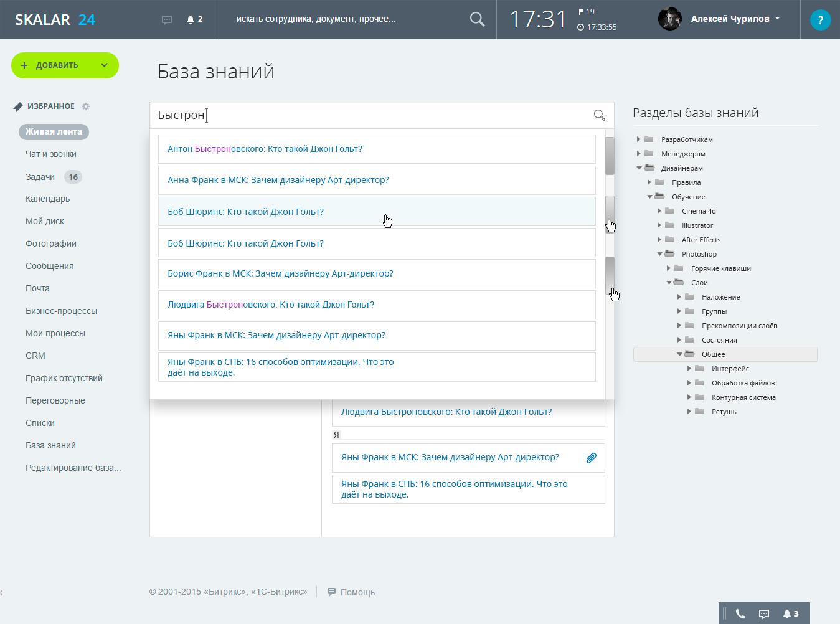Open result Антон Быстроновского article

click(265, 149)
